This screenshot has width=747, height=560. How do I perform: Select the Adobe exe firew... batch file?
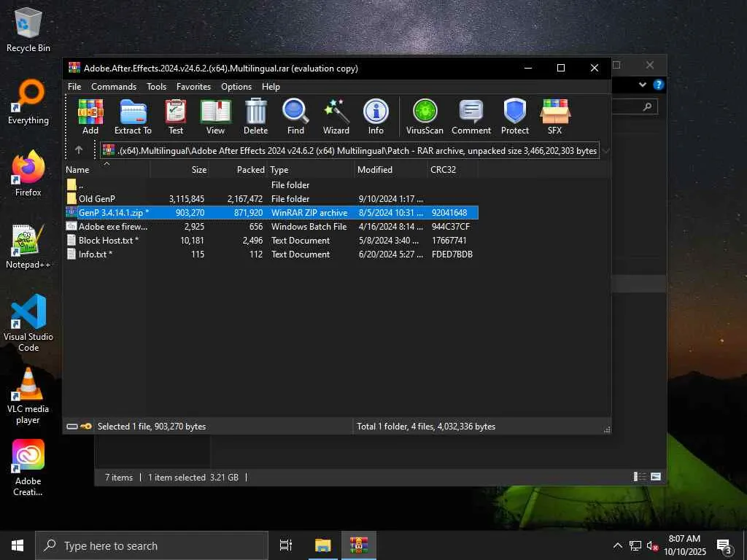(271, 226)
